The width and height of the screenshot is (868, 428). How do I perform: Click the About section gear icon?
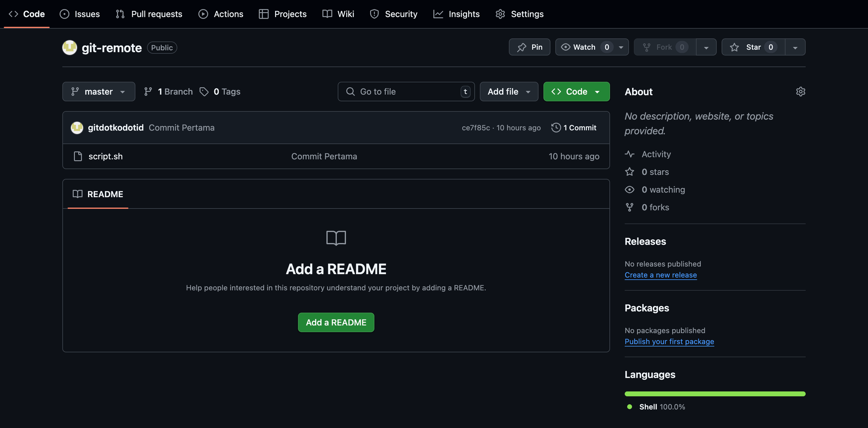pyautogui.click(x=800, y=91)
